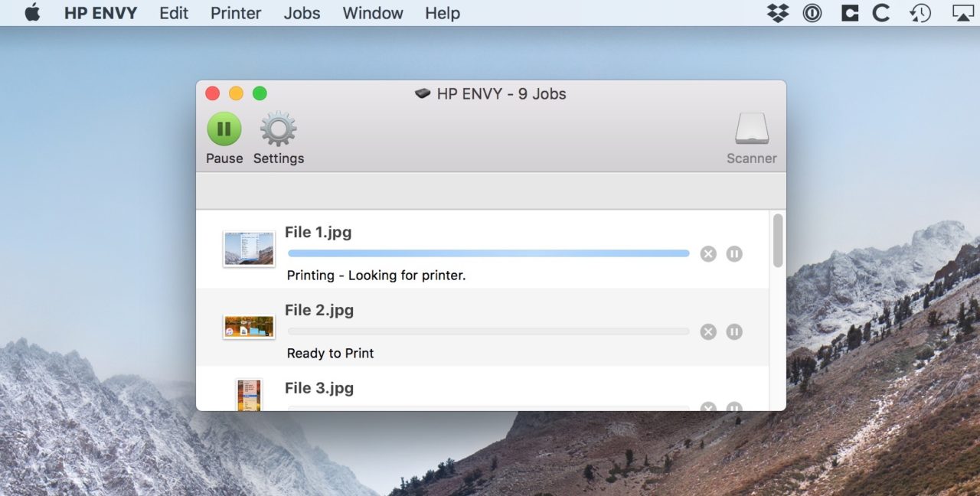Open the Edit menu
Image resolution: width=980 pixels, height=496 pixels.
(x=174, y=13)
